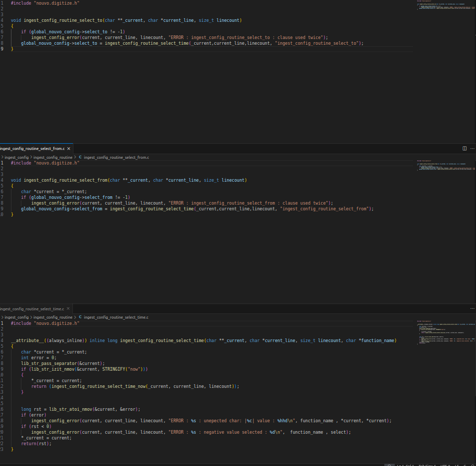Click lib_str_pass_separator(&current) call
Image resolution: width=476 pixels, height=466 pixels.
pyautogui.click(x=63, y=364)
